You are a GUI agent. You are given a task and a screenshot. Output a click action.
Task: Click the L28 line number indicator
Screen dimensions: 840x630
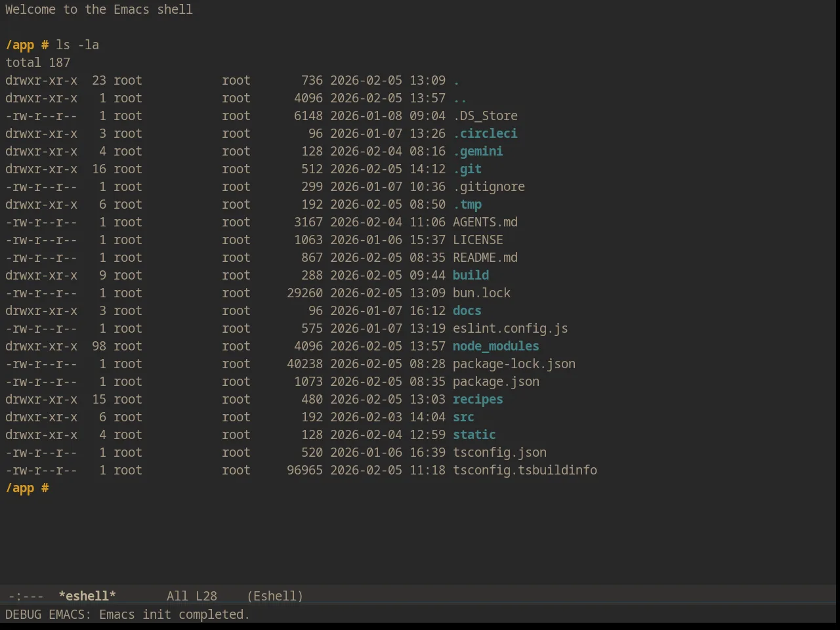click(x=206, y=596)
